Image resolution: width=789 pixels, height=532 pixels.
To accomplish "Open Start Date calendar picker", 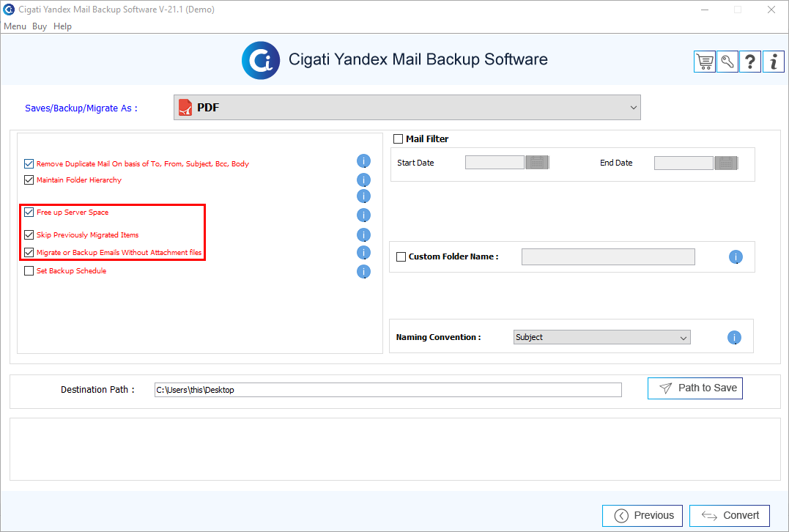I will 538,163.
